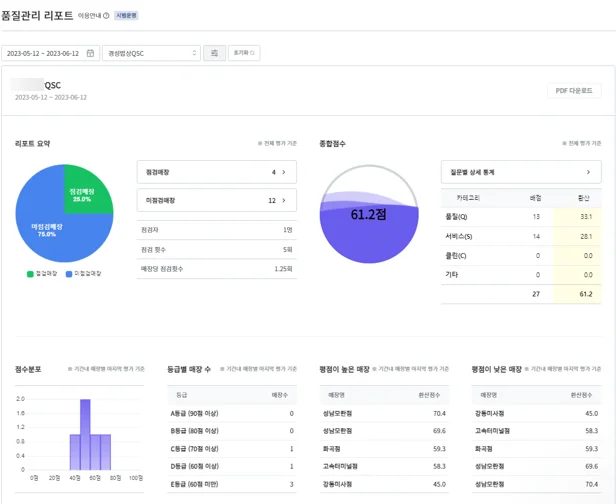Click the 점수분포 section heading
This screenshot has width=616, height=504.
pos(28,369)
